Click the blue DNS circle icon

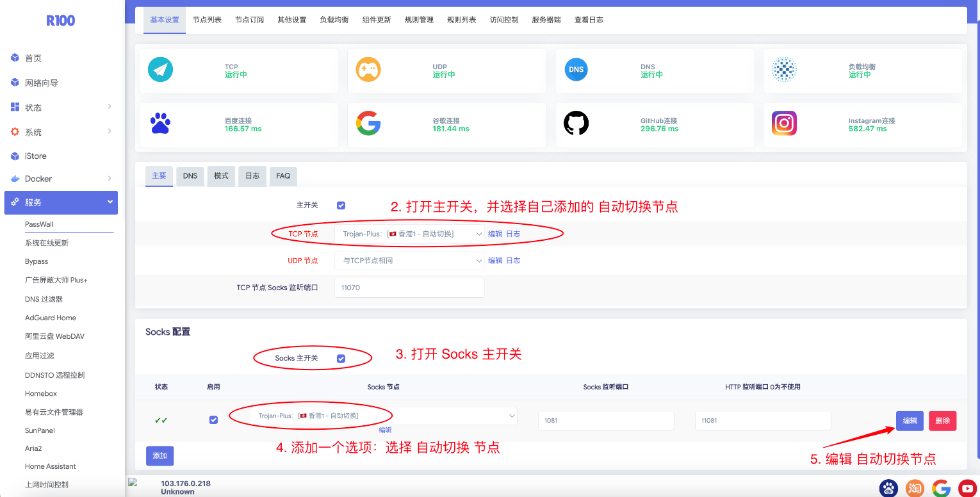pos(576,70)
